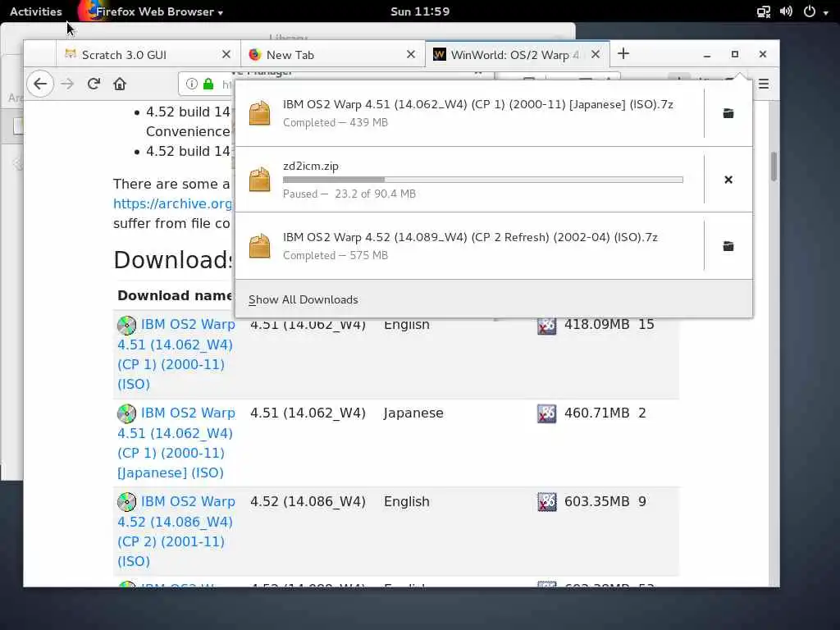
Task: Expand the system menu arrow in top bar
Action: [825, 12]
